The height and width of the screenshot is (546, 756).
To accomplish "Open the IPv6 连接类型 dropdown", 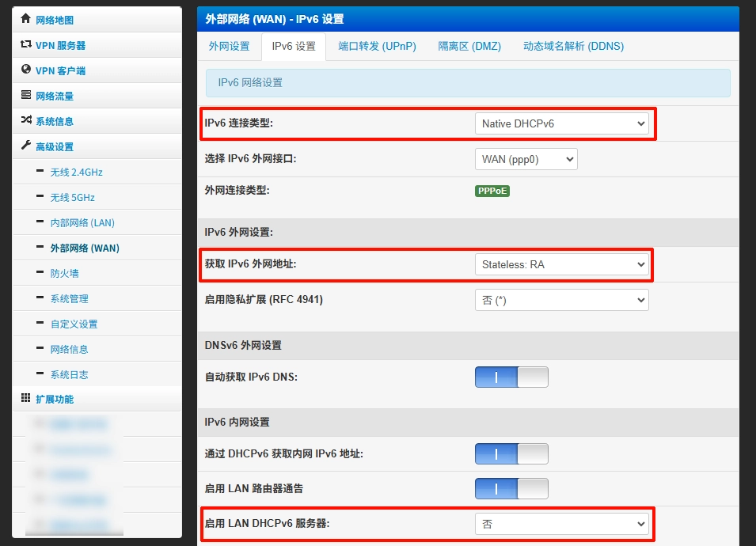I will coord(561,123).
